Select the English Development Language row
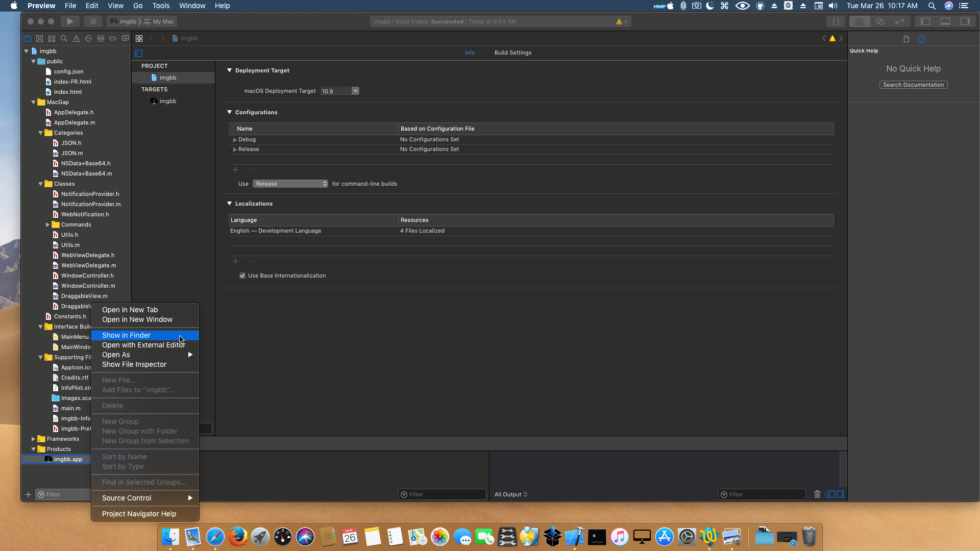980x551 pixels. 531,231
